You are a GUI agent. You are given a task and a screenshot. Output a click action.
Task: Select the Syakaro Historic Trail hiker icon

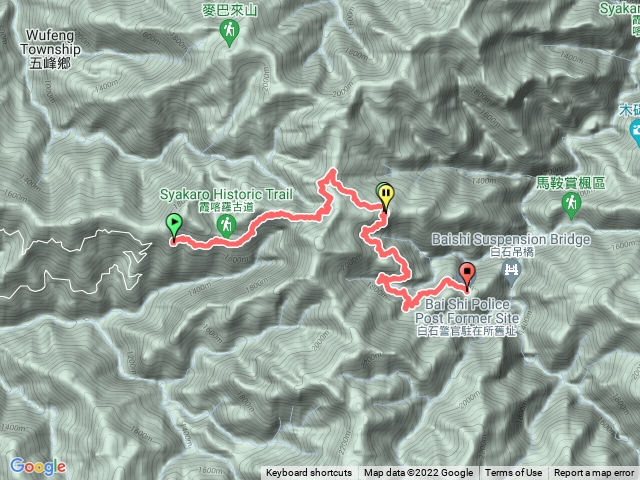coord(227,226)
